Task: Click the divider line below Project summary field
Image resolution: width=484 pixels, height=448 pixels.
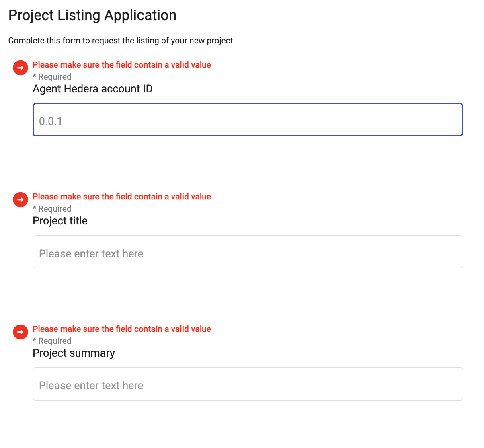Action: (248, 434)
